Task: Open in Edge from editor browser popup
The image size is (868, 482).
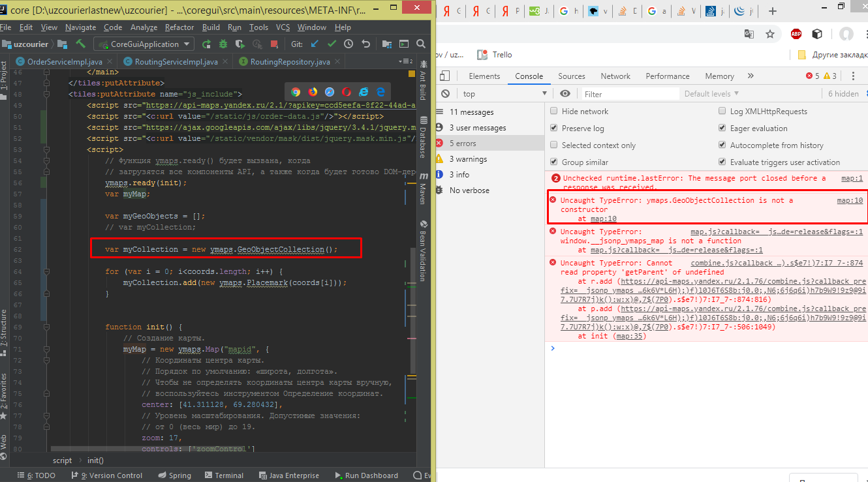Action: pos(380,92)
